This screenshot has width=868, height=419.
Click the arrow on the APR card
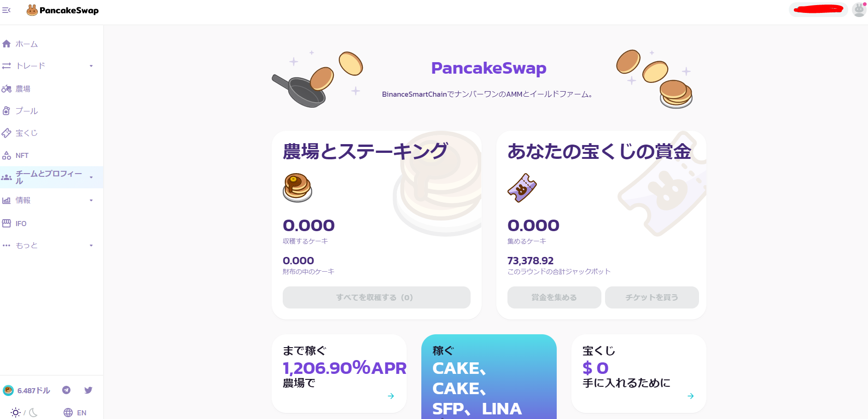click(x=390, y=396)
